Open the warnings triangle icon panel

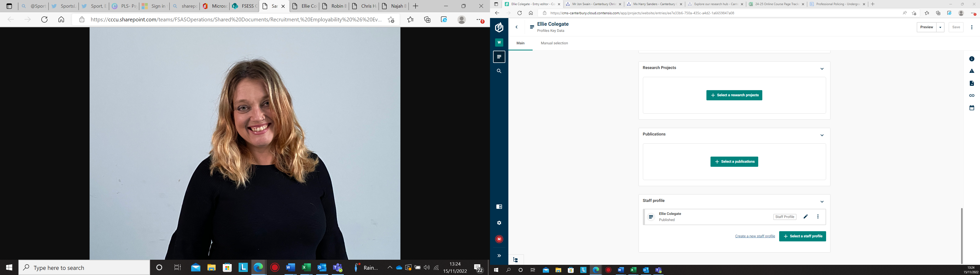[x=971, y=71]
